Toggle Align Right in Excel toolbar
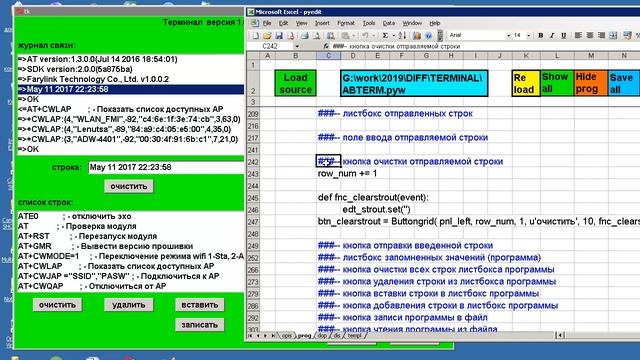The width and height of the screenshot is (640, 360). tap(601, 36)
